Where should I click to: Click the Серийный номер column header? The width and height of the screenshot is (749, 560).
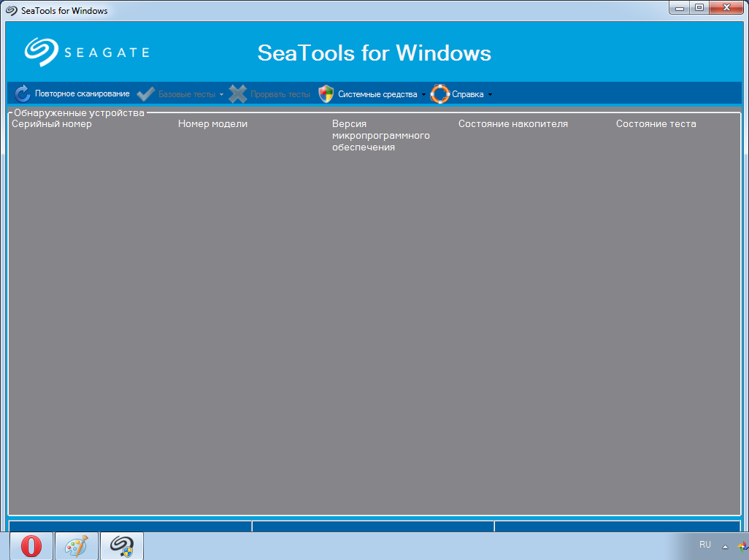tap(52, 124)
